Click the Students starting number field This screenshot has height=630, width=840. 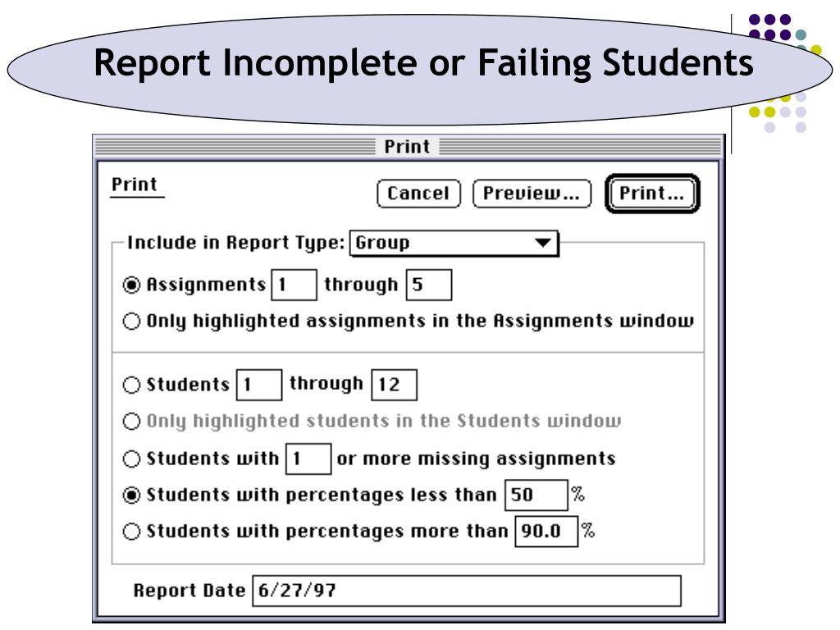click(259, 385)
